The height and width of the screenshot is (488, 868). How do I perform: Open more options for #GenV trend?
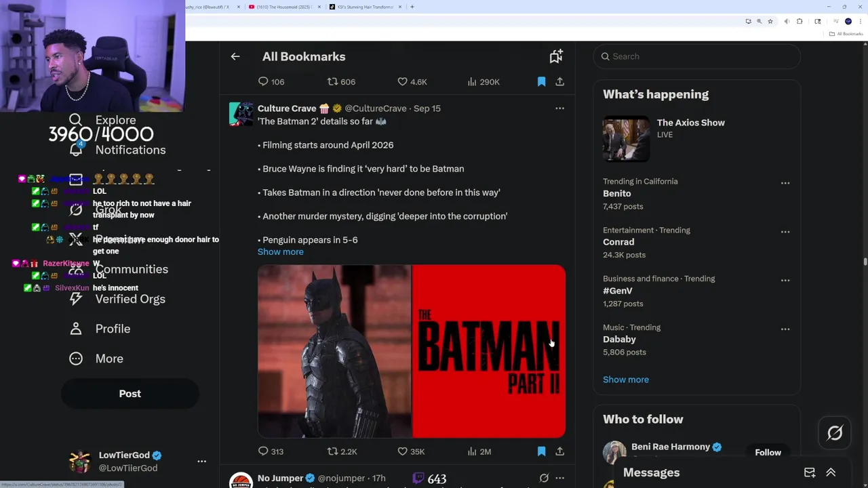point(785,281)
